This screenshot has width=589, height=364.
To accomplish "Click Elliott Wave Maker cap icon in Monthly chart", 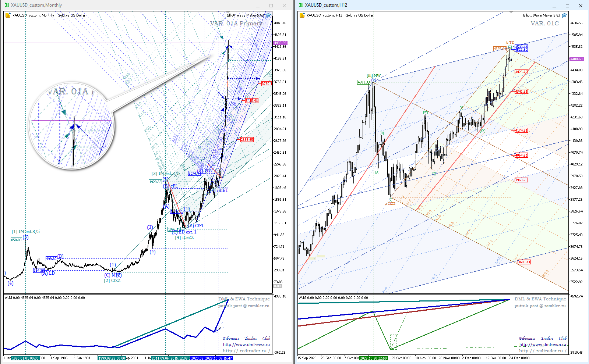I will (268, 15).
